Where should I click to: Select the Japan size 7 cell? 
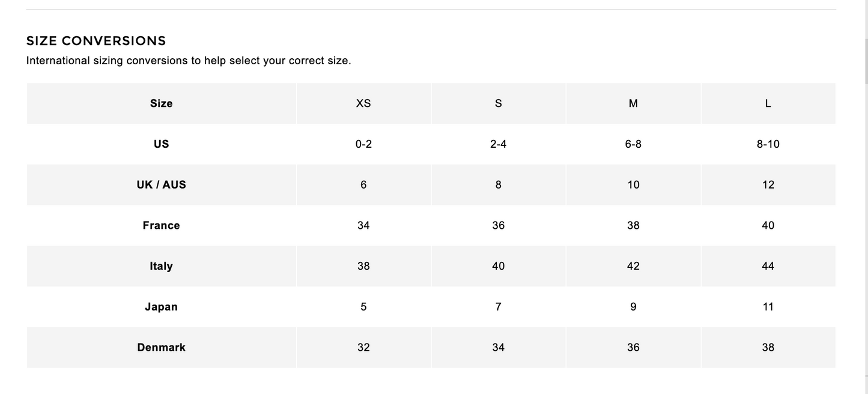click(x=499, y=307)
